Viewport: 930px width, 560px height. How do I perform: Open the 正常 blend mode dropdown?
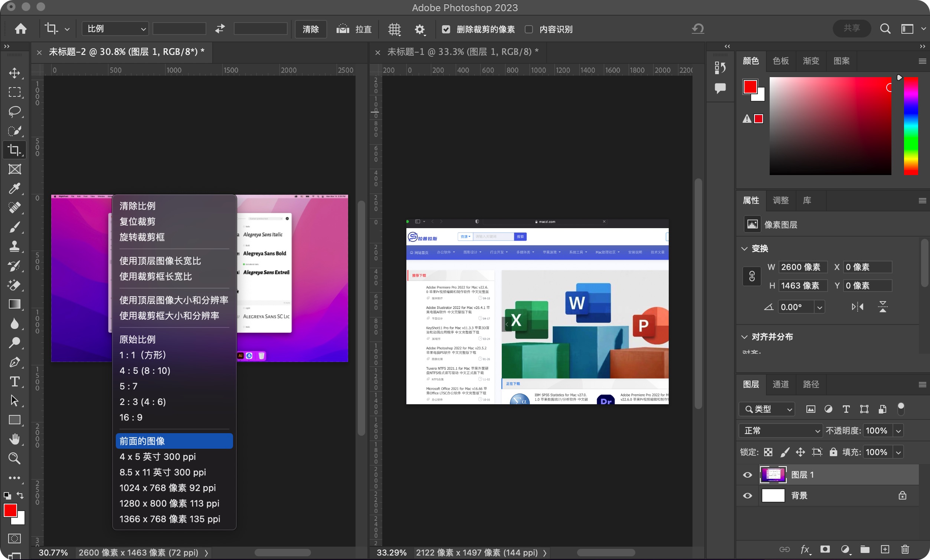click(780, 431)
